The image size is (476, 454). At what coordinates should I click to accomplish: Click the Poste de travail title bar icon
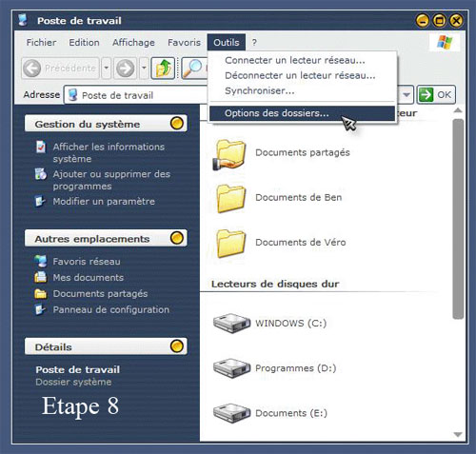coord(23,20)
